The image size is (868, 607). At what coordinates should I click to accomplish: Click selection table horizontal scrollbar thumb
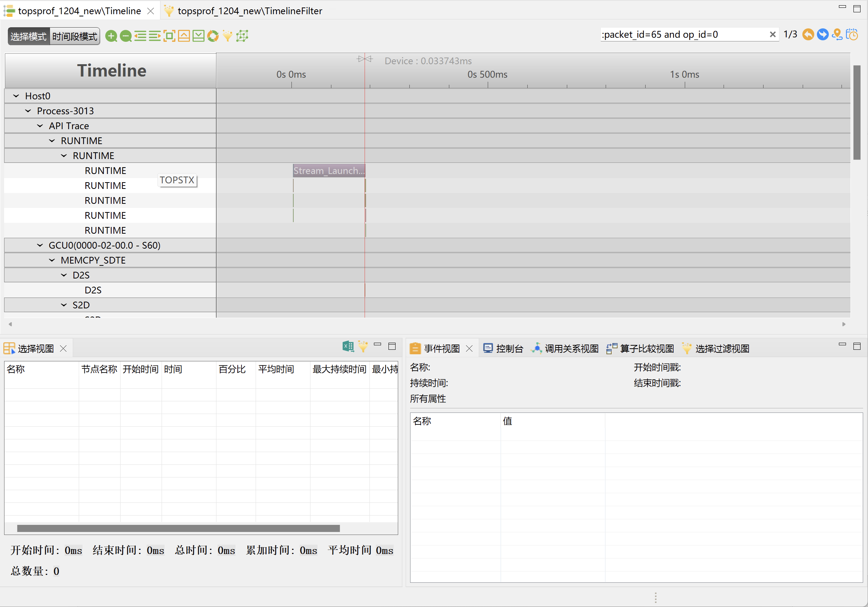coord(178,528)
